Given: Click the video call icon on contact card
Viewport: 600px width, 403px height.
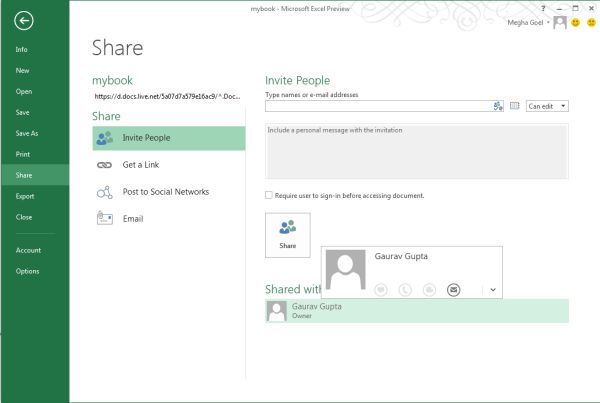Looking at the screenshot, I should tap(429, 290).
